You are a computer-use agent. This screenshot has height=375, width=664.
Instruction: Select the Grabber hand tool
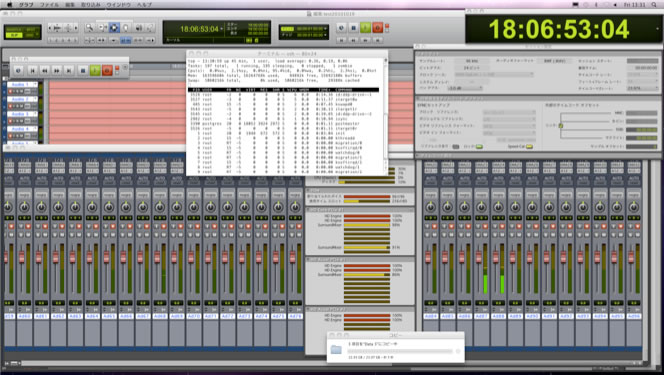tap(126, 28)
